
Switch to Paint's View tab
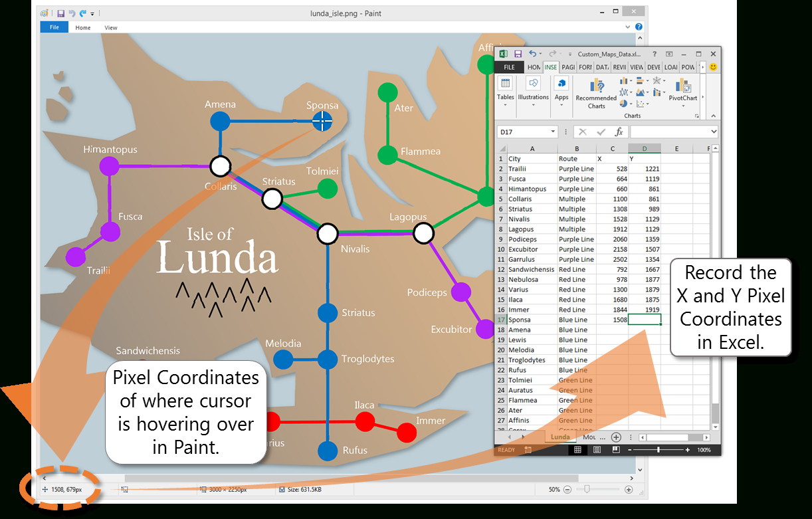[x=111, y=27]
